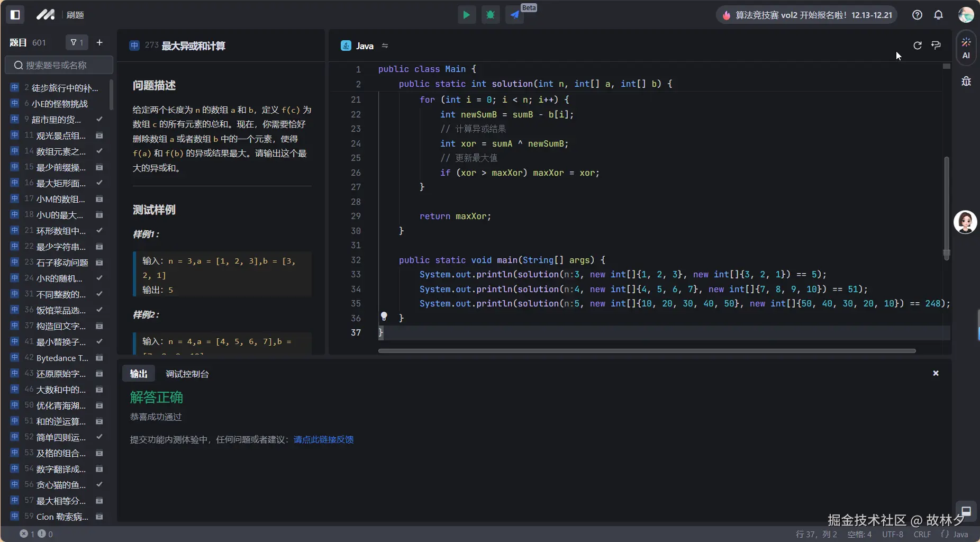
Task: Click the green Run code button
Action: point(466,15)
